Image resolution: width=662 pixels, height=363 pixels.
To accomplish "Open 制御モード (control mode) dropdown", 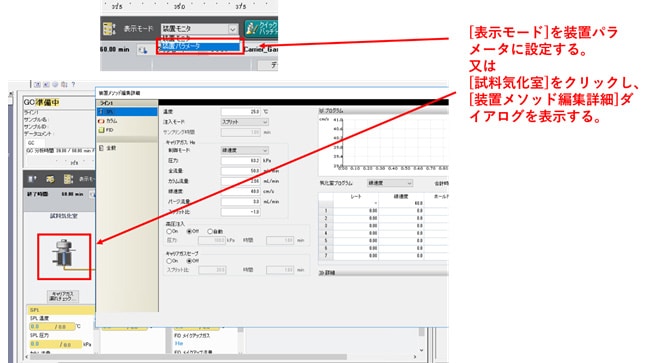I will (244, 150).
